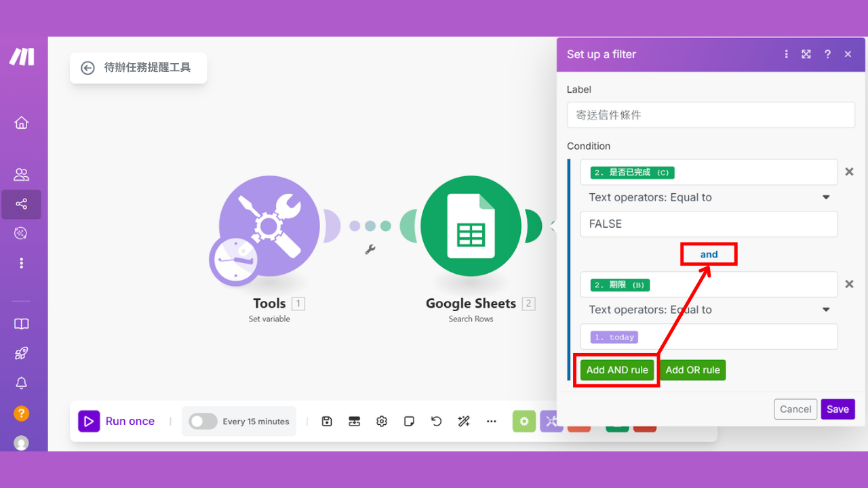Image resolution: width=868 pixels, height=488 pixels.
Task: Click the FALSE value field
Action: point(709,224)
